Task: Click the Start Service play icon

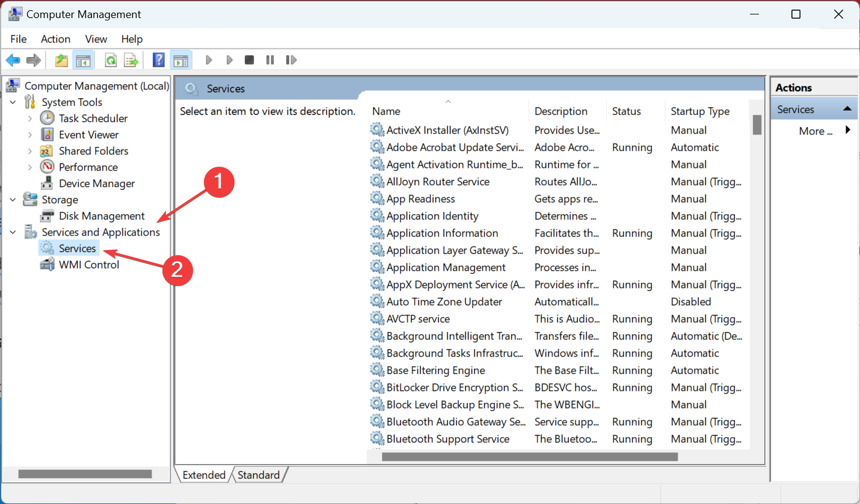Action: coord(209,60)
